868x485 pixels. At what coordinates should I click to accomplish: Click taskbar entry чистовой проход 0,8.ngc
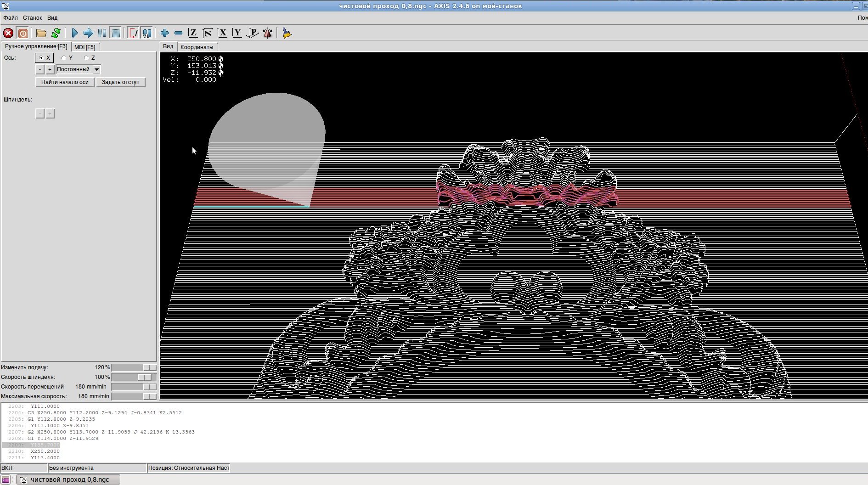point(68,479)
